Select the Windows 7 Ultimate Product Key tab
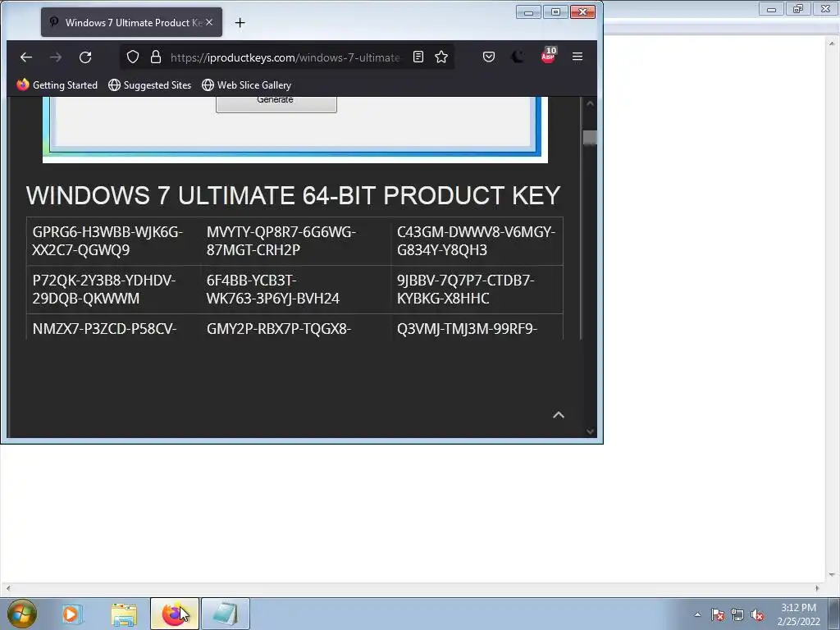The image size is (840, 630). pyautogui.click(x=132, y=22)
